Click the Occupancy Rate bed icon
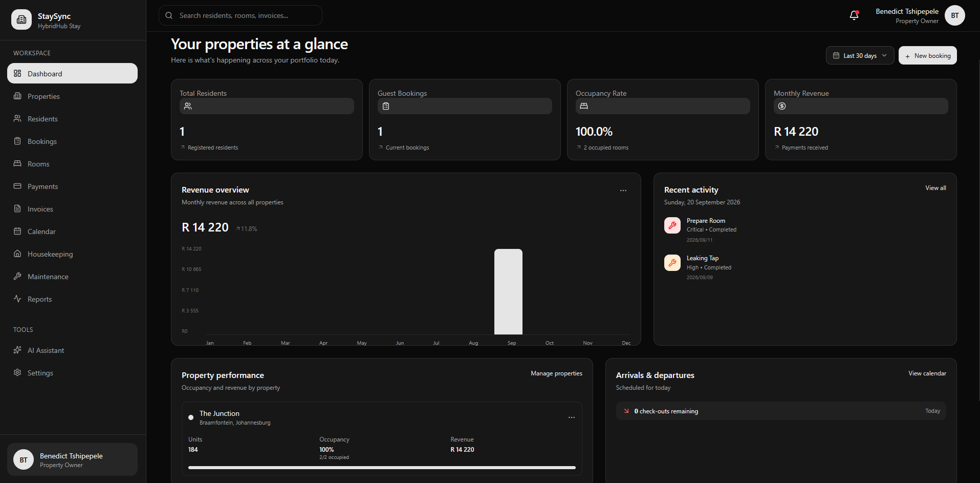 tap(584, 106)
